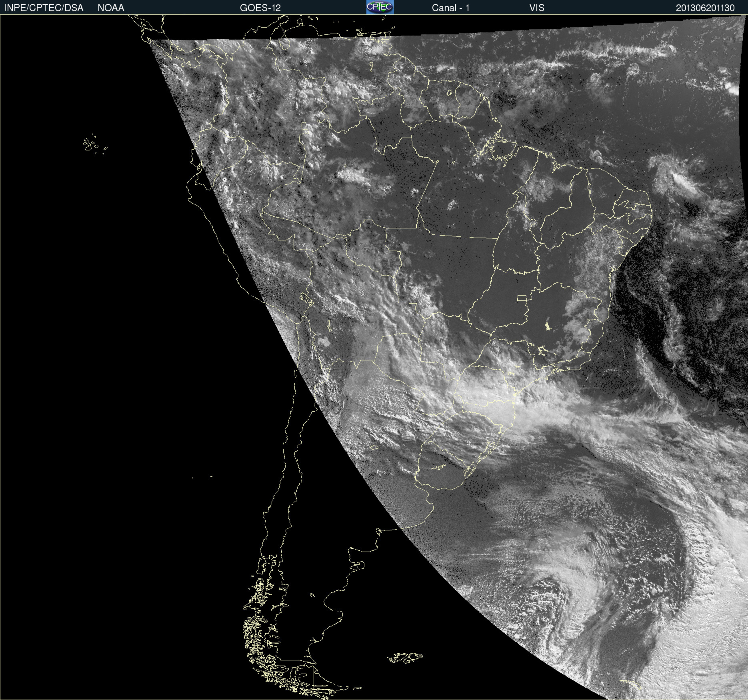This screenshot has height=700, width=748.
Task: Click the "Canal - 1" channel label
Action: click(x=450, y=8)
